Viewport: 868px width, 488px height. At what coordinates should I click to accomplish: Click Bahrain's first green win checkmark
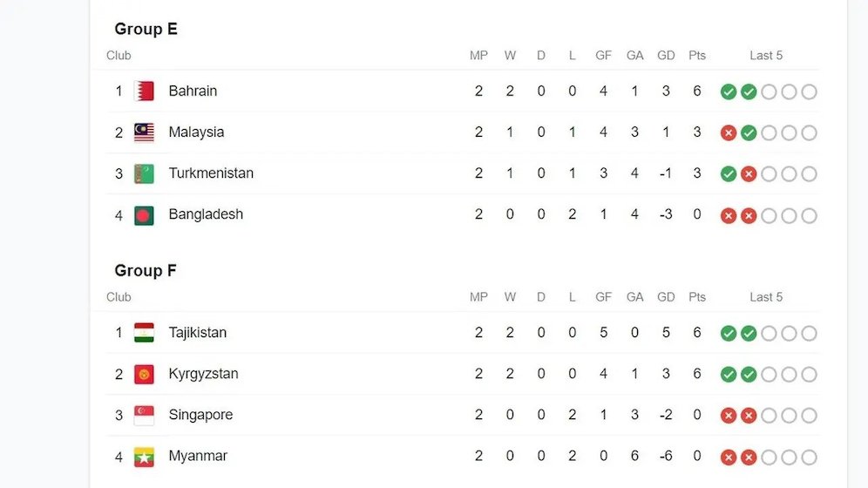729,91
